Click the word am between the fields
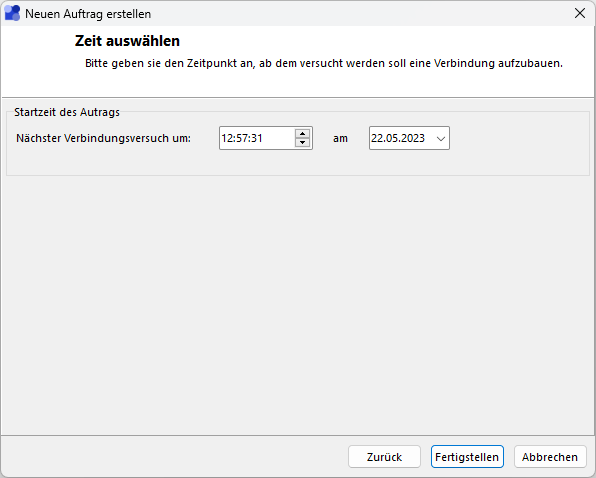The width and height of the screenshot is (596, 478). coord(340,139)
